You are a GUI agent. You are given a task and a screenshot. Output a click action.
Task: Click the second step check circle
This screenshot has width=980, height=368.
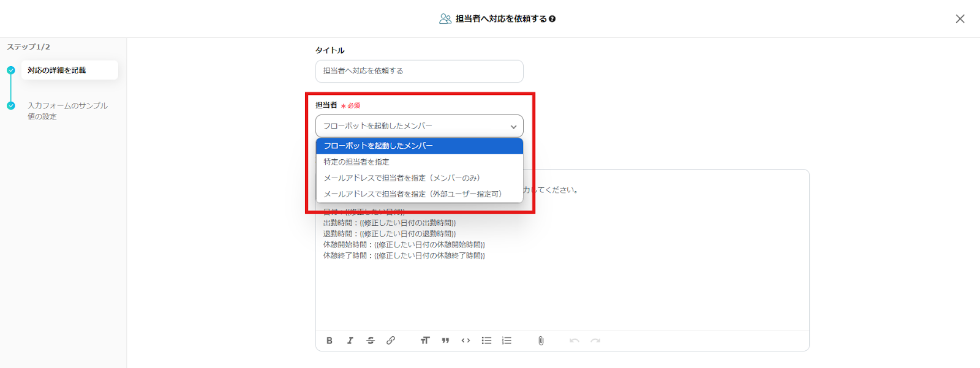[x=11, y=106]
